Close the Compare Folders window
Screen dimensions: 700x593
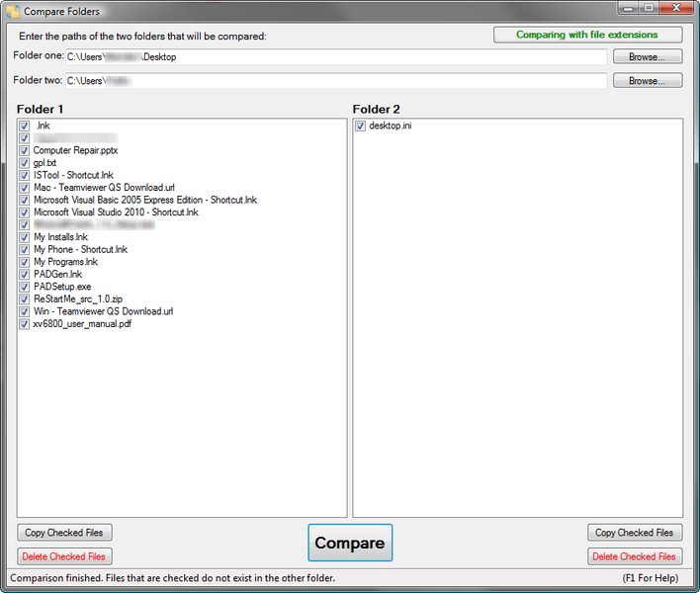click(x=676, y=8)
